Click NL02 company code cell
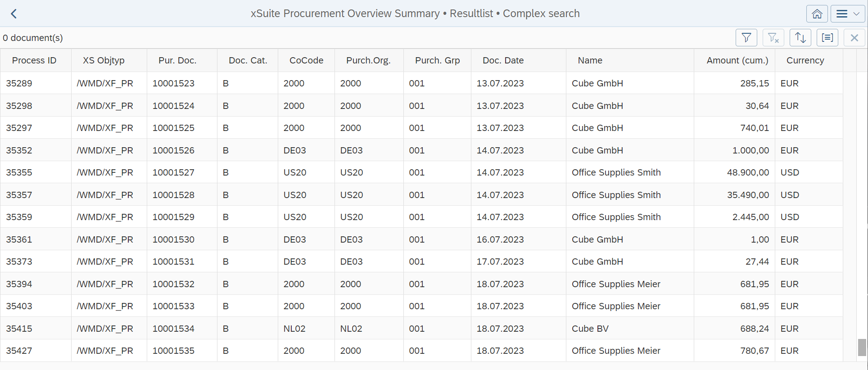Viewport: 868px width, 370px height. click(306, 329)
